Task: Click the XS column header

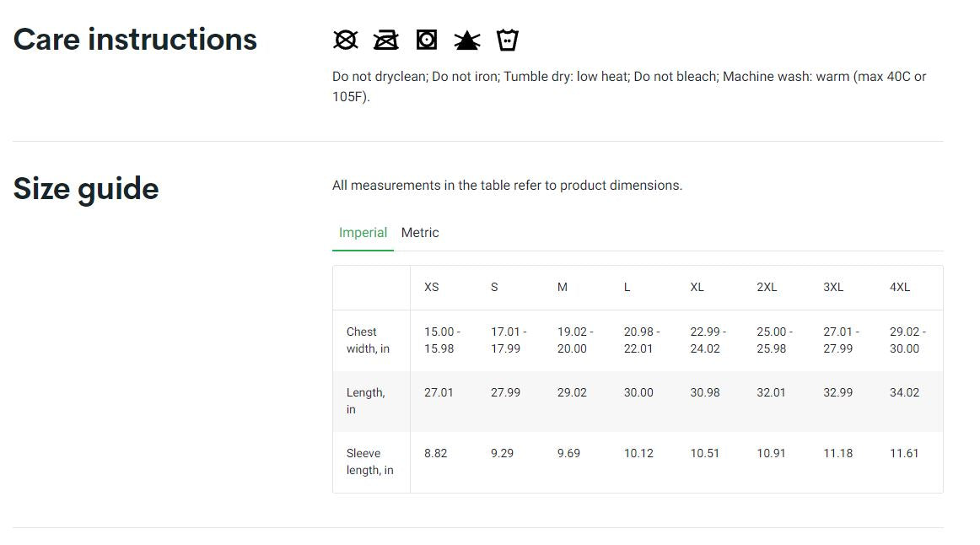Action: tap(432, 287)
